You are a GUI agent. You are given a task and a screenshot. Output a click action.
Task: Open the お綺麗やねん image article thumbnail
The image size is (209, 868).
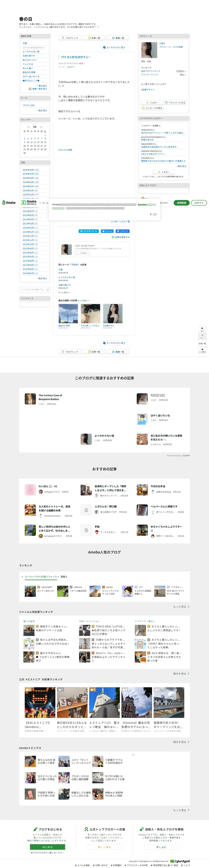pyautogui.click(x=113, y=314)
